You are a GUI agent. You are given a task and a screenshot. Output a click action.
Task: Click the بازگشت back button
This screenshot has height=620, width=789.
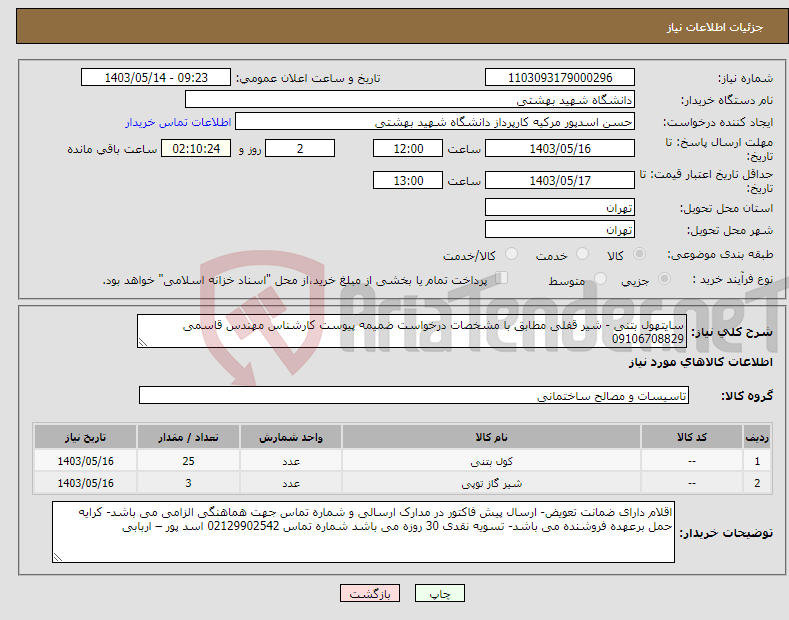370,593
